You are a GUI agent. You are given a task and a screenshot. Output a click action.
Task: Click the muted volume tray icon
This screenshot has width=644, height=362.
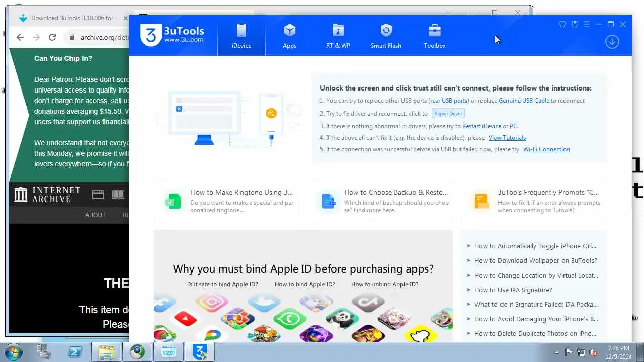[x=594, y=352]
